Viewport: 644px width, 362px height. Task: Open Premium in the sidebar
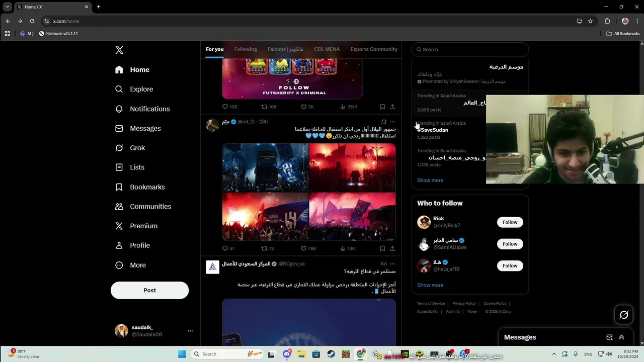[136, 226]
